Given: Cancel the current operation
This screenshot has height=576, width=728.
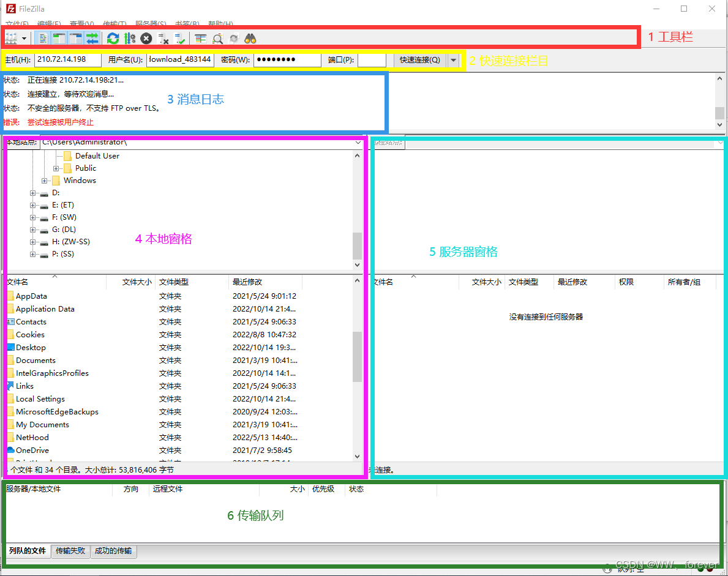Looking at the screenshot, I should coord(146,38).
